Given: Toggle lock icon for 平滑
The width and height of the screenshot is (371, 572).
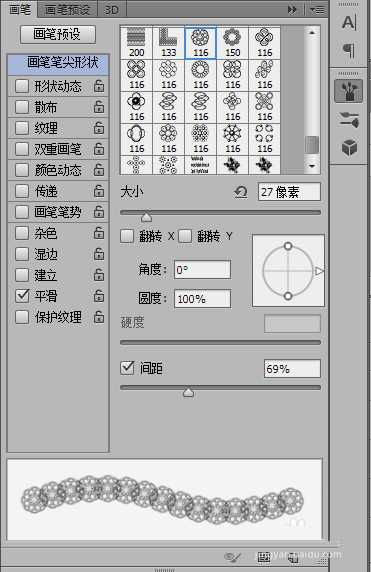Looking at the screenshot, I should [99, 296].
